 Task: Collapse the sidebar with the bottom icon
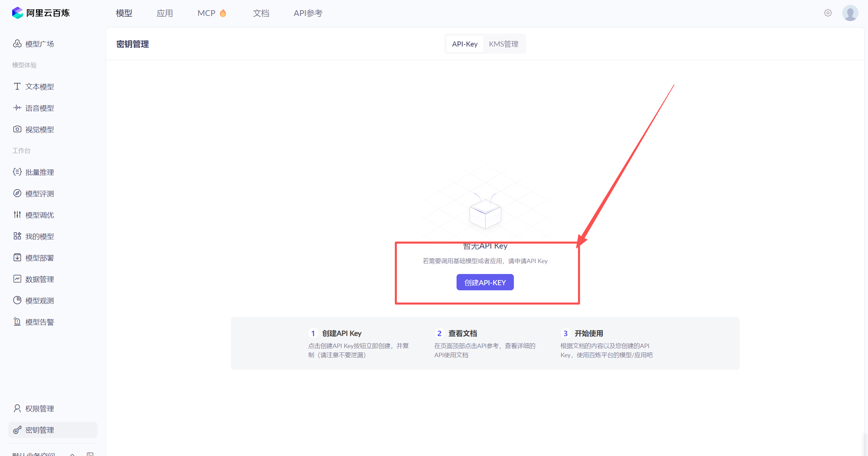[x=90, y=454]
